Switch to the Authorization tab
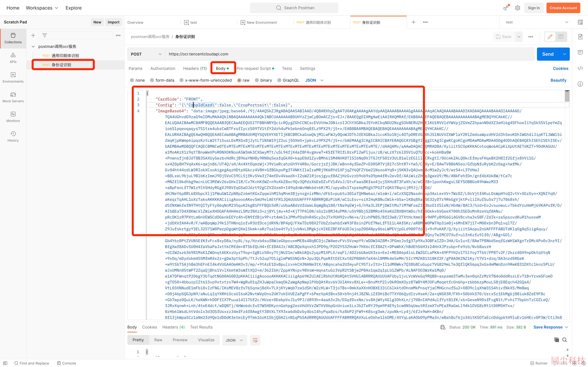 163,69
